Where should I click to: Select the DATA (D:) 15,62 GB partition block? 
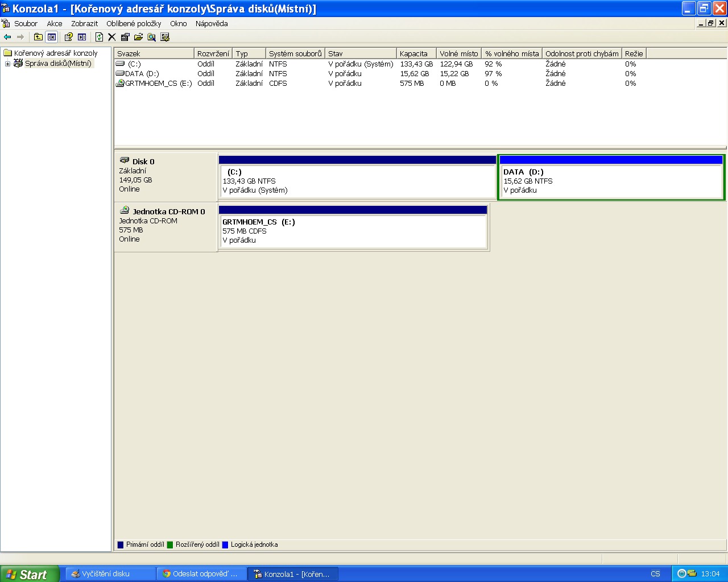click(611, 177)
